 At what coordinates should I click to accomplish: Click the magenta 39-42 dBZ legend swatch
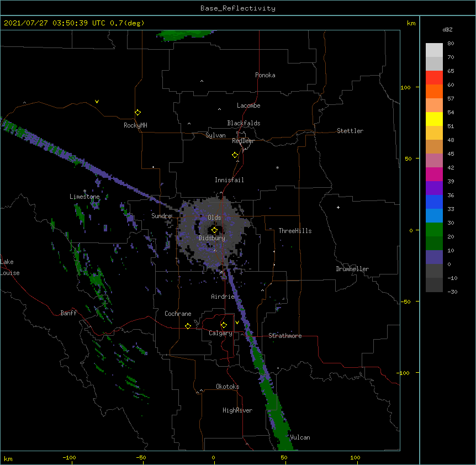coord(434,174)
